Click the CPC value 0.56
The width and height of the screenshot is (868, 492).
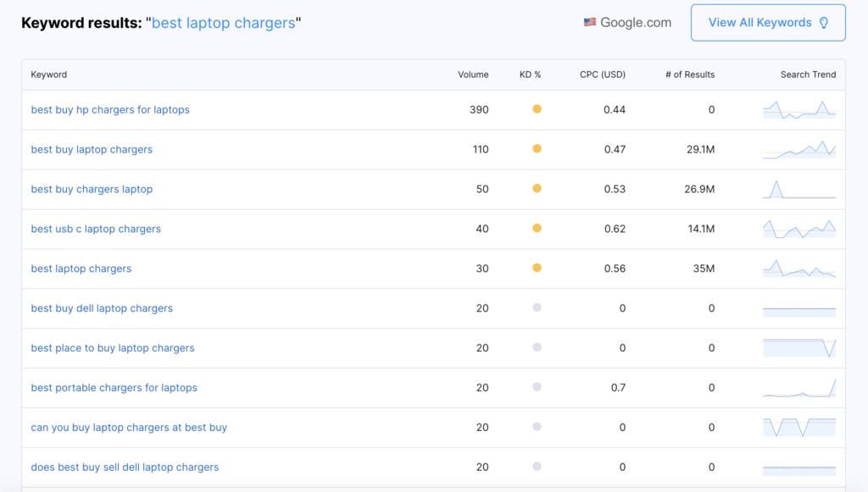coord(615,268)
